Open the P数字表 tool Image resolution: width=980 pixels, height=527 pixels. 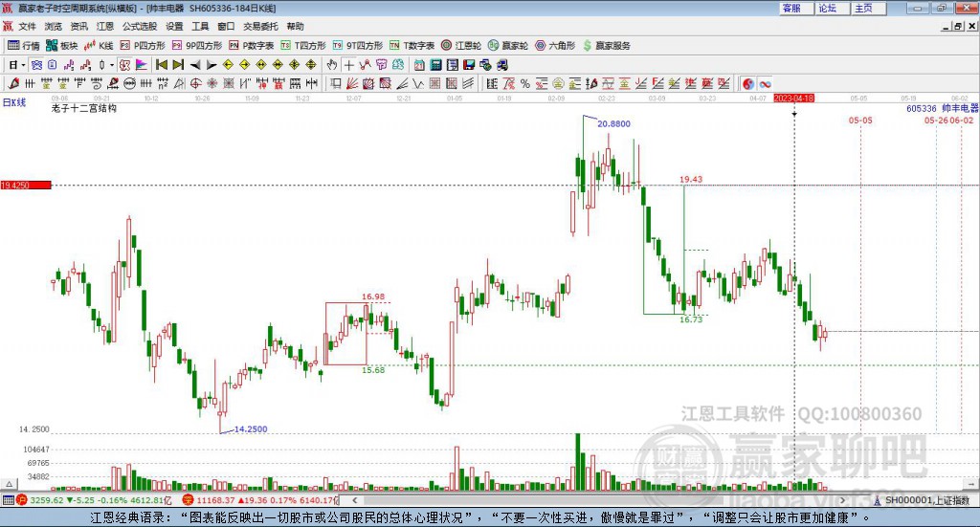coord(252,46)
